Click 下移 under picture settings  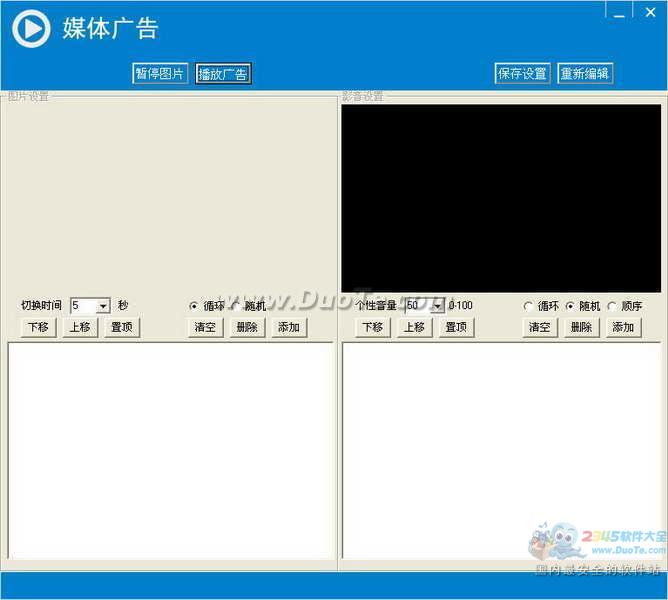click(x=38, y=327)
